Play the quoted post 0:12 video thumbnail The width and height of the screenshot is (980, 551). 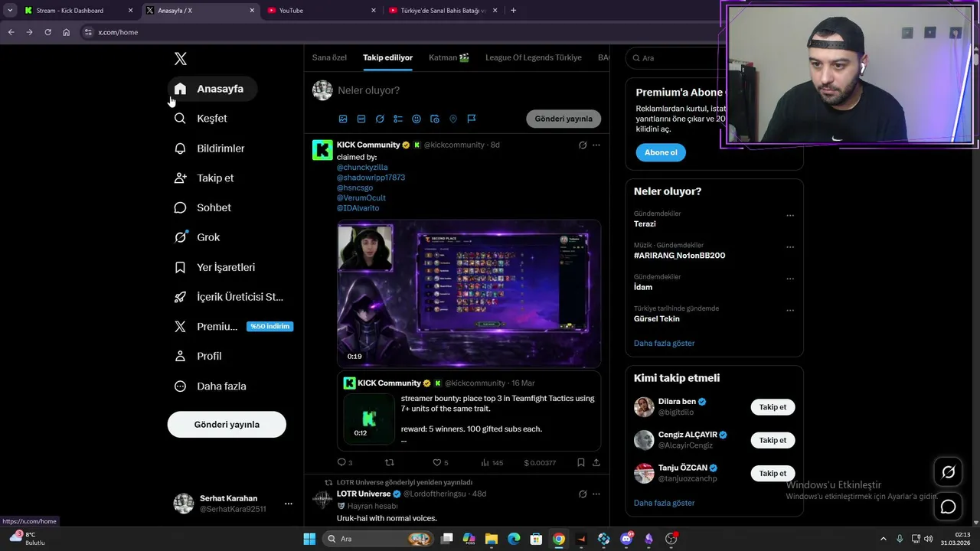tap(369, 419)
